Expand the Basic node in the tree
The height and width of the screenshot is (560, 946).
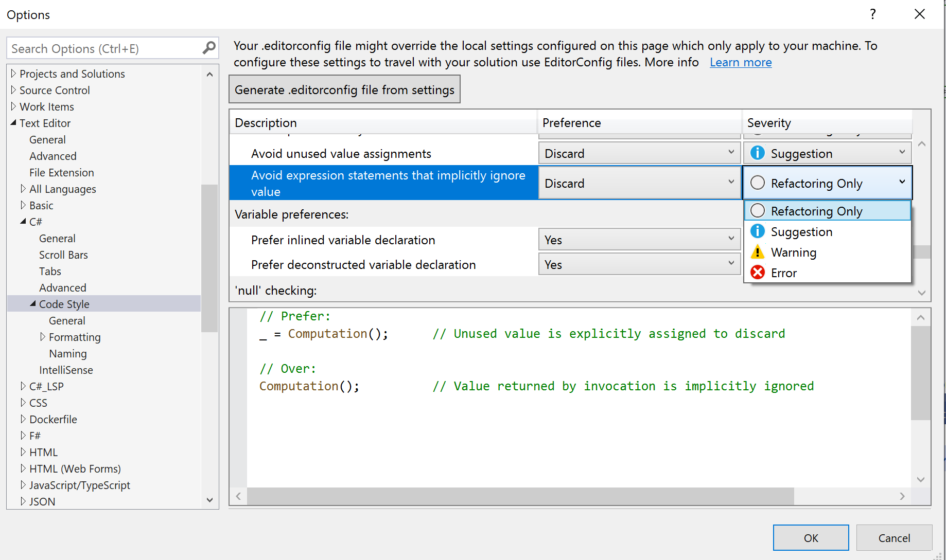(23, 205)
